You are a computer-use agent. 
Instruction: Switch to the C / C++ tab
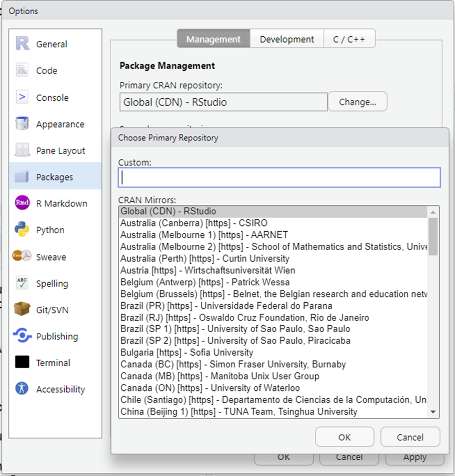tap(349, 39)
